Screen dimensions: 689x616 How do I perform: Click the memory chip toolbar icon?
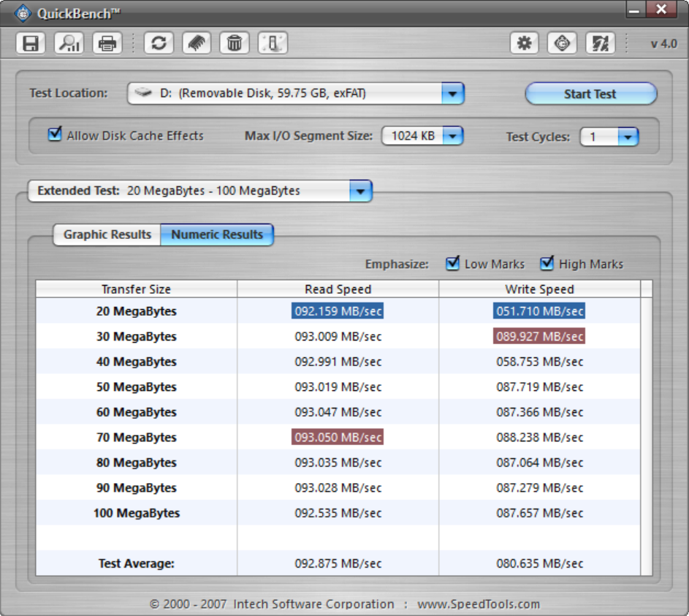point(196,43)
